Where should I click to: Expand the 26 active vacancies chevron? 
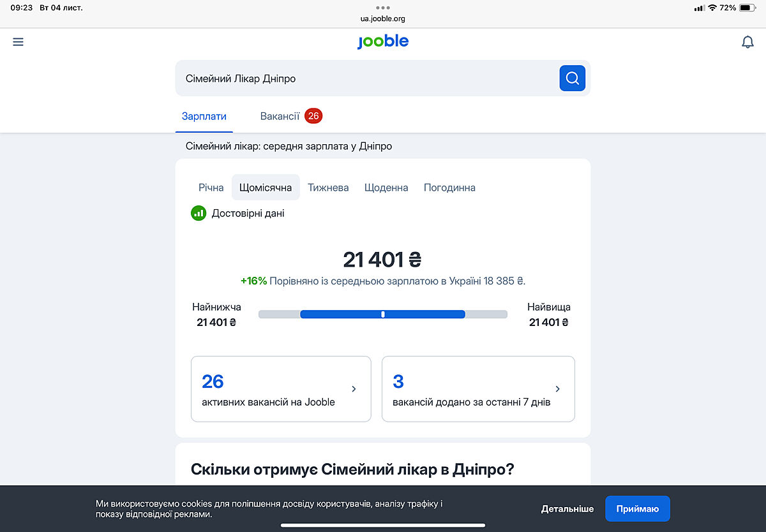pos(354,389)
